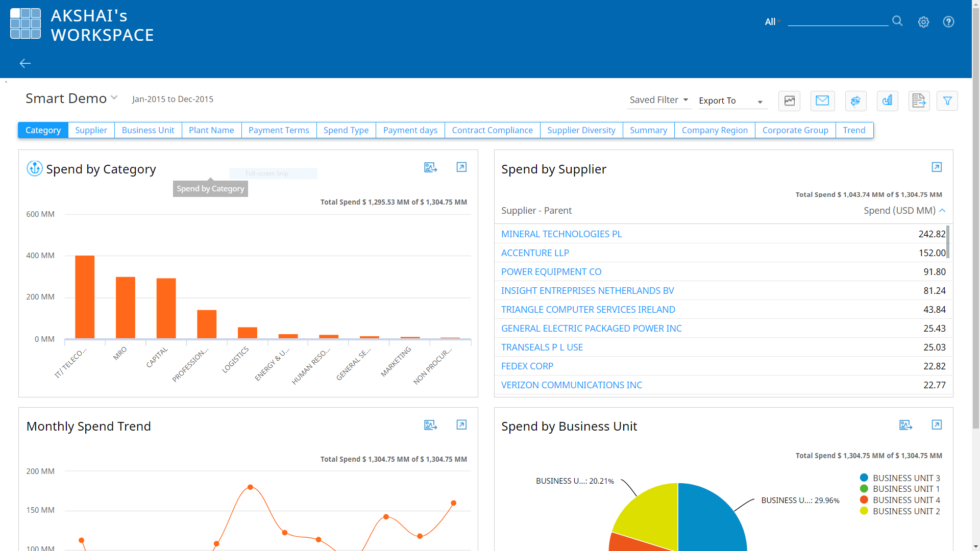Maximize the Spend by Supplier panel
This screenshot has height=551, width=980.
(937, 167)
